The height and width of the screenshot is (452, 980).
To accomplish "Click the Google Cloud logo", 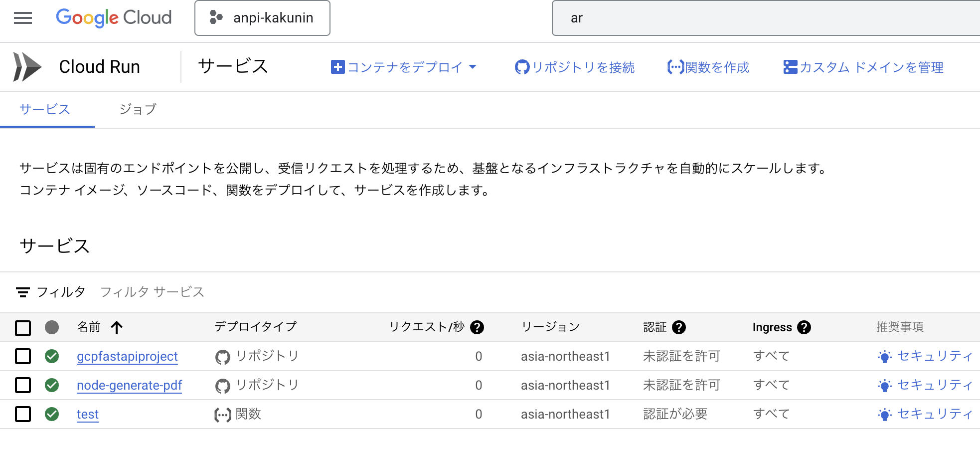I will pyautogui.click(x=114, y=18).
